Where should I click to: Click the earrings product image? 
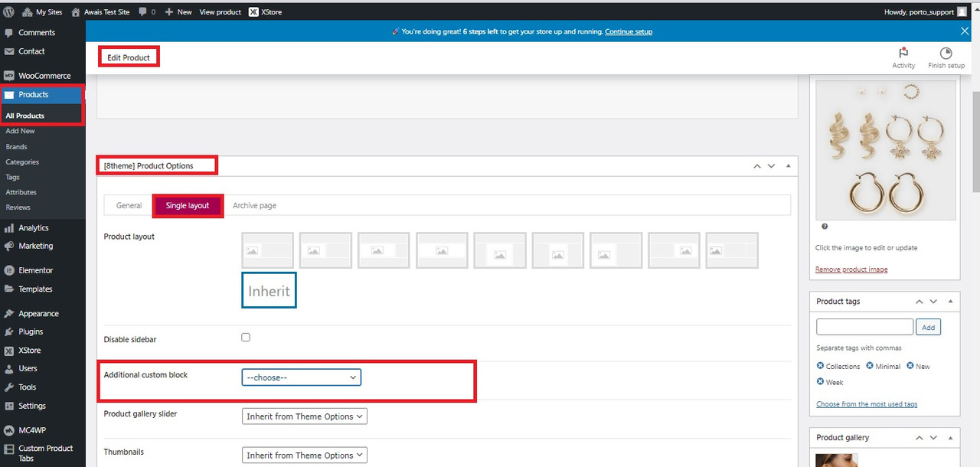click(x=886, y=150)
